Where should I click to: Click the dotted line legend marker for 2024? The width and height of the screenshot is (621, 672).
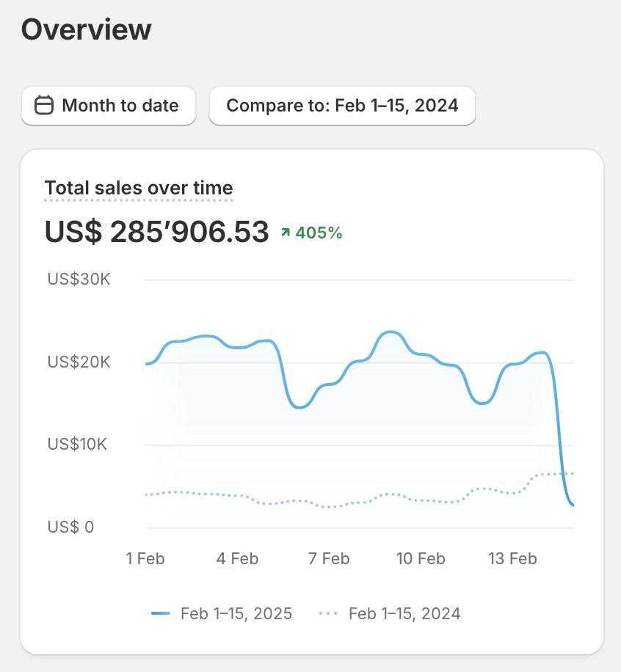click(x=329, y=614)
